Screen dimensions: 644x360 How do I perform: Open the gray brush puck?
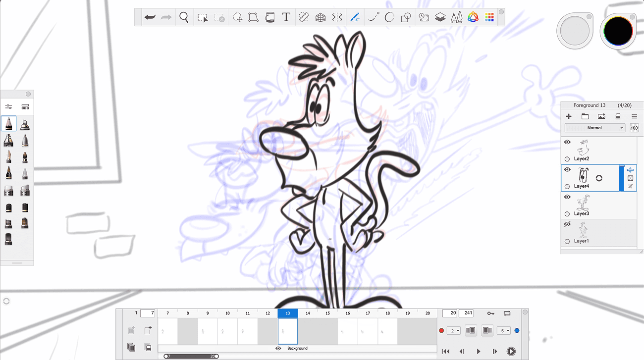click(x=575, y=31)
